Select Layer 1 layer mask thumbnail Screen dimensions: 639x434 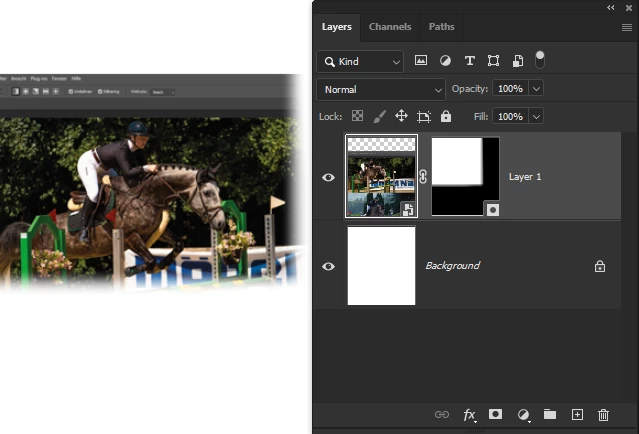tap(465, 176)
